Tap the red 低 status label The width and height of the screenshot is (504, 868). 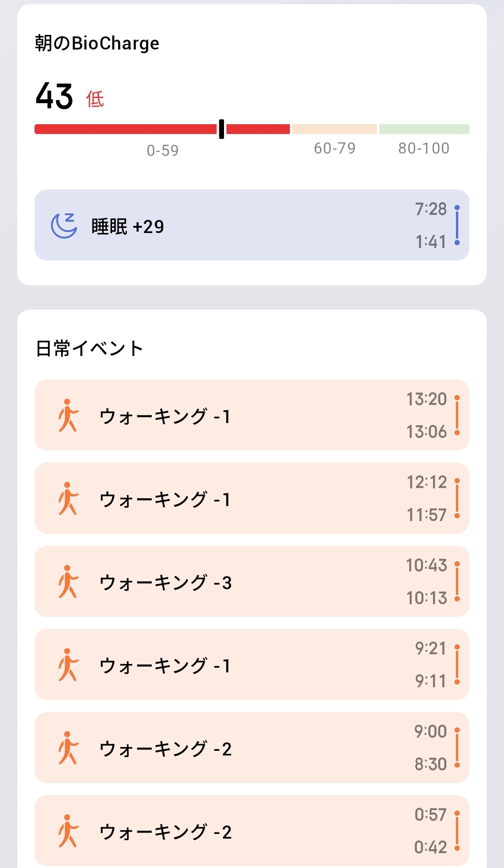95,99
